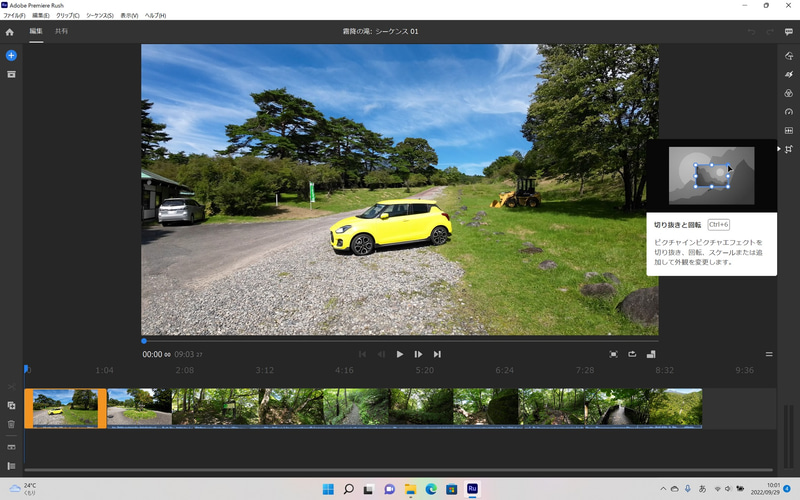This screenshot has height=500, width=800.
Task: Open the Crop and Rotate panel icon
Action: pos(789,149)
